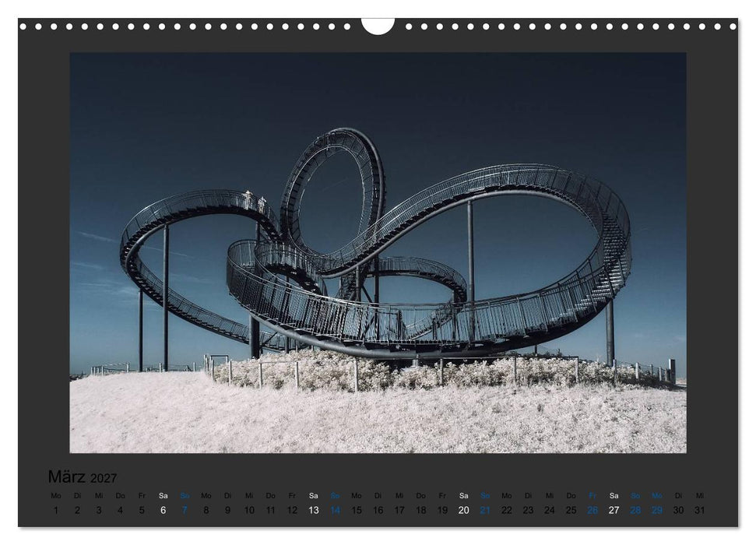Select day 2 in the calendar row
The height and width of the screenshot is (545, 756).
[77, 510]
